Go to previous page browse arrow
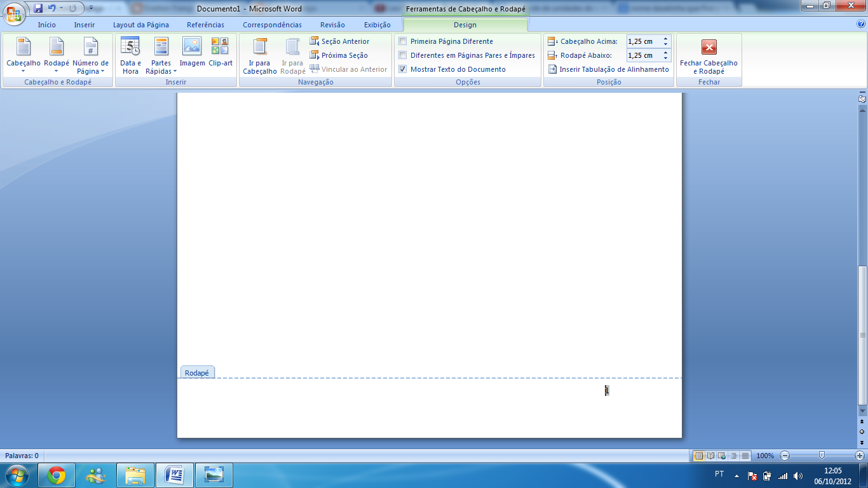868x488 pixels. (x=862, y=421)
